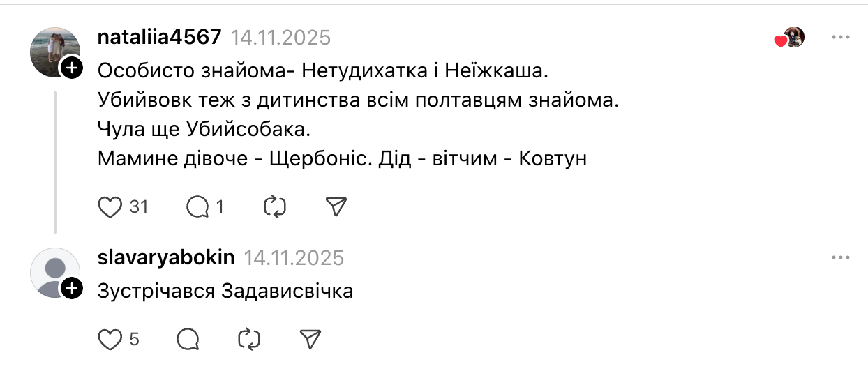This screenshot has width=868, height=378.
Task: Open the slavaryabokin username link
Action: (167, 258)
